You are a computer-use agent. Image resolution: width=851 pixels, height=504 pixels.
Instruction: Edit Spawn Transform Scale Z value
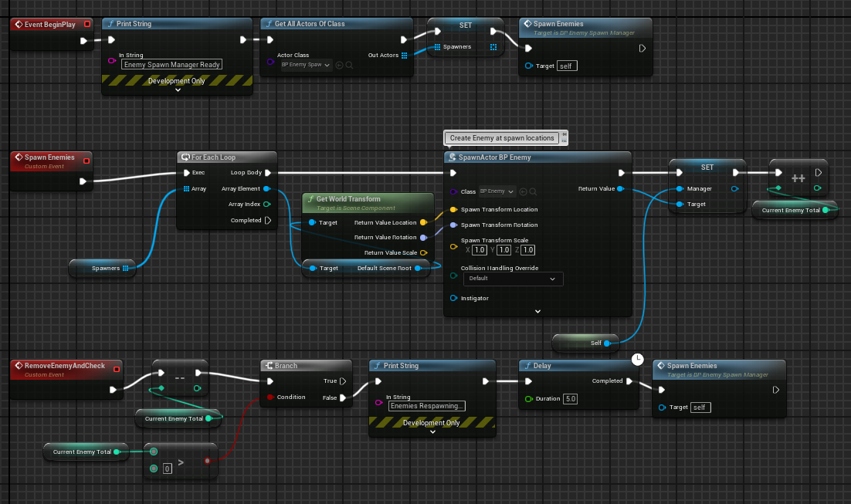[528, 250]
